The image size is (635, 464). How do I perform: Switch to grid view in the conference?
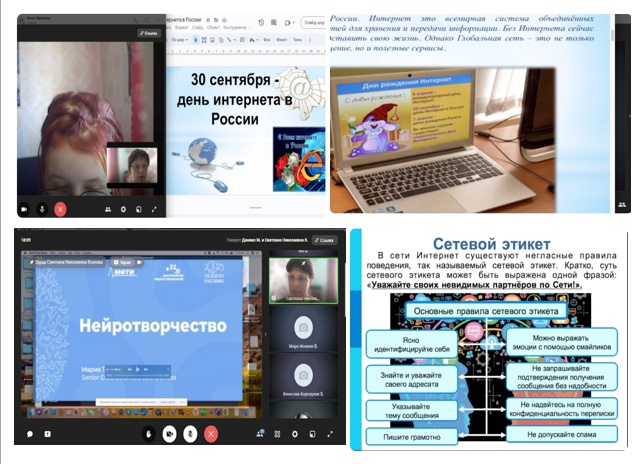click(x=277, y=434)
